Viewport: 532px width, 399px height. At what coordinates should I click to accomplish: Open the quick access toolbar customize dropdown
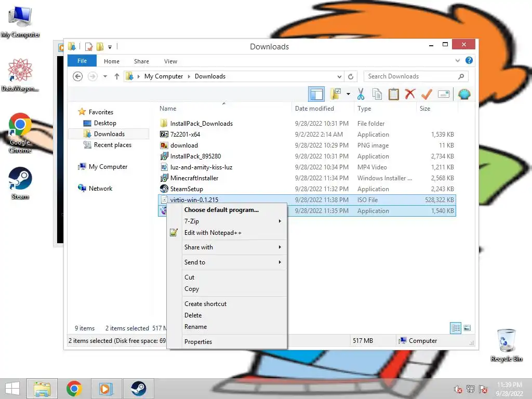click(x=110, y=47)
